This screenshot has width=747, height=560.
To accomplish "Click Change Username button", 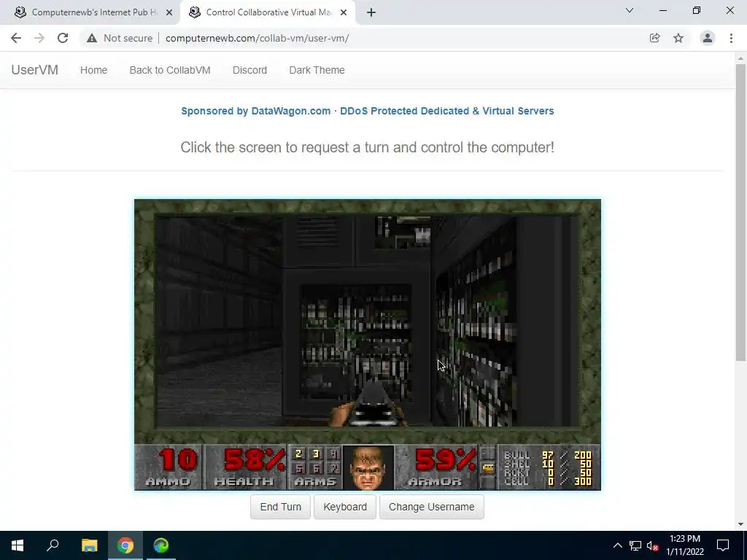I will pos(432,507).
